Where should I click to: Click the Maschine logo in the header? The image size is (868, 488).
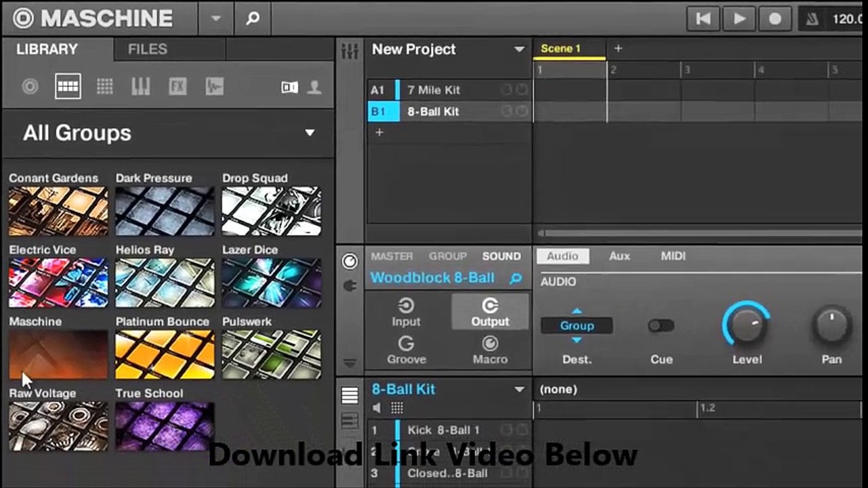coord(93,18)
